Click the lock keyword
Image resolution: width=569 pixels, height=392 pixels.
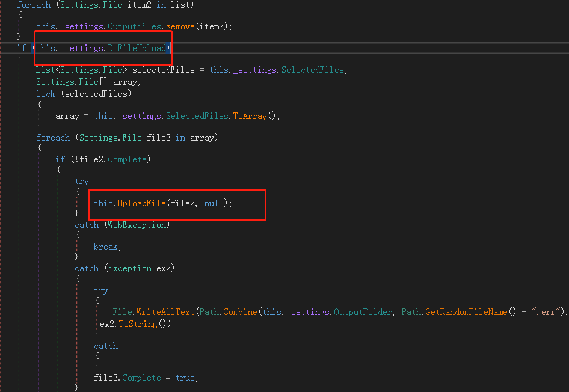tap(46, 94)
